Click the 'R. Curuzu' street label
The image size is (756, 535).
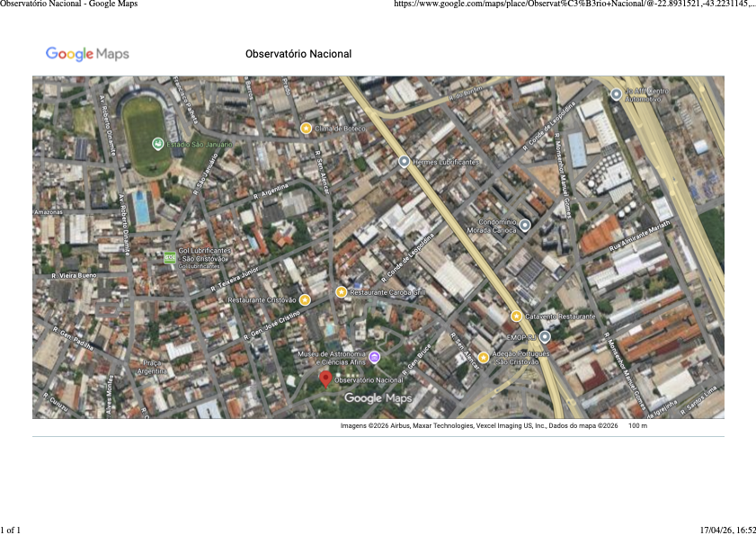(x=55, y=402)
